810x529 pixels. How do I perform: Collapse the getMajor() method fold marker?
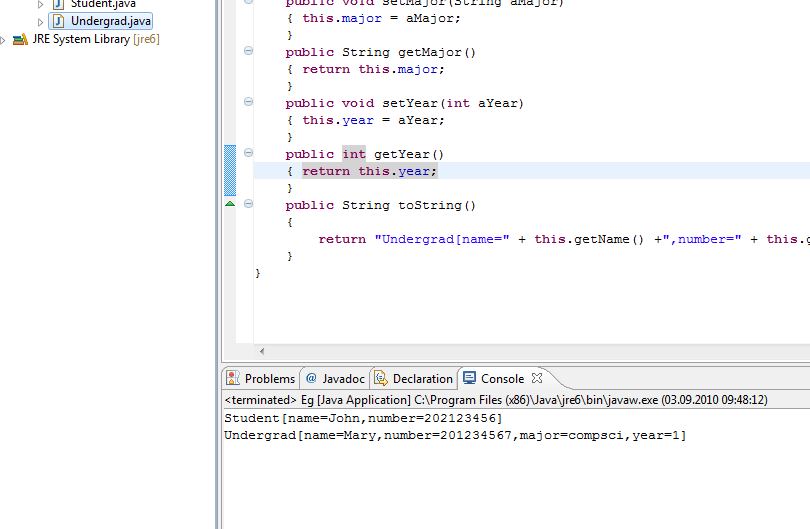248,51
